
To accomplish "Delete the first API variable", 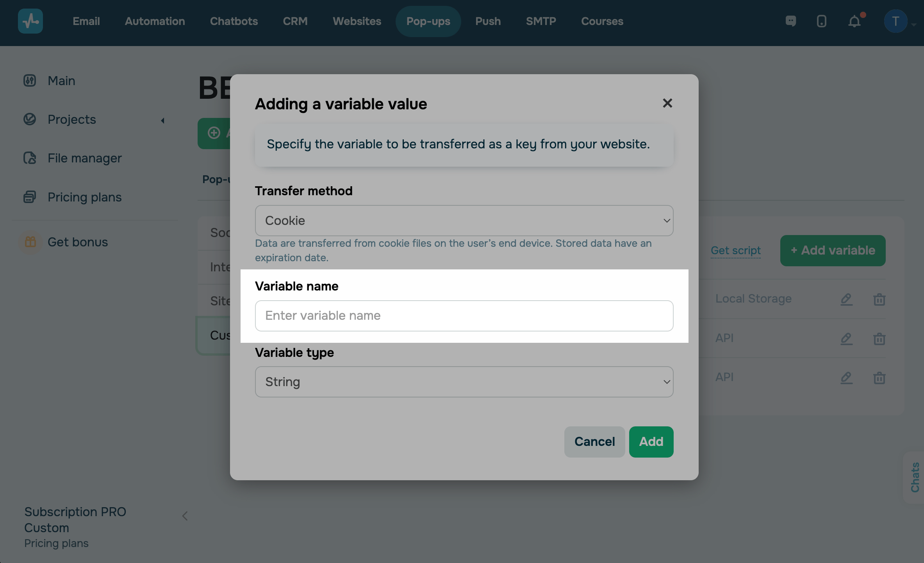I will [x=879, y=339].
